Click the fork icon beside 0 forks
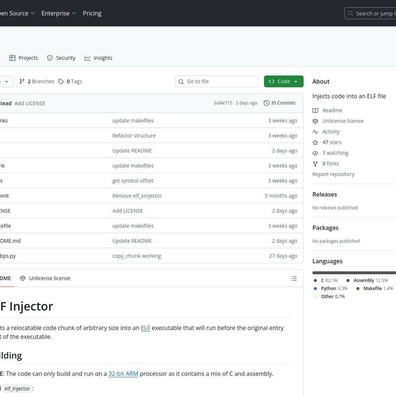Viewport: 396px width, 396px height. (315, 164)
